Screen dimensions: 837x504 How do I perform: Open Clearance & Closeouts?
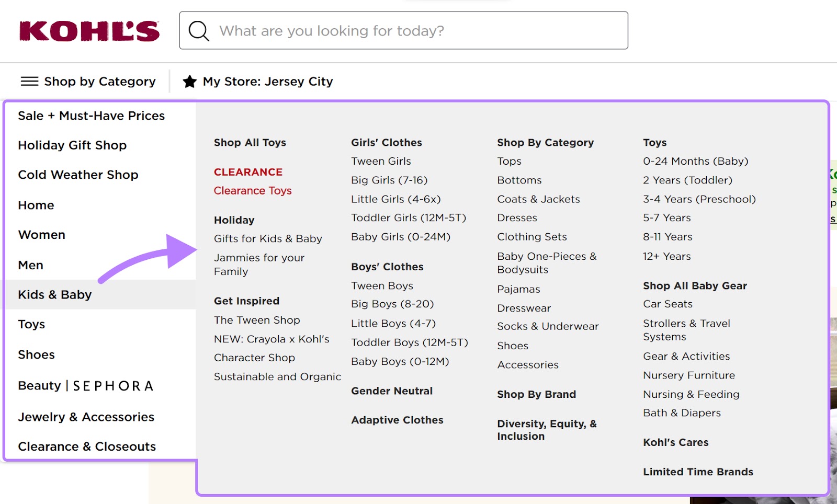[87, 446]
